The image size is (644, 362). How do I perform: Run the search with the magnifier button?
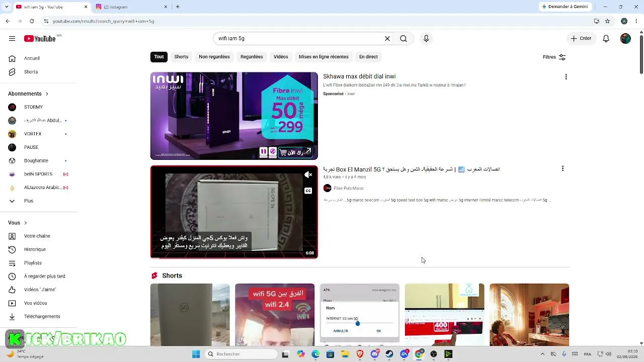[404, 39]
